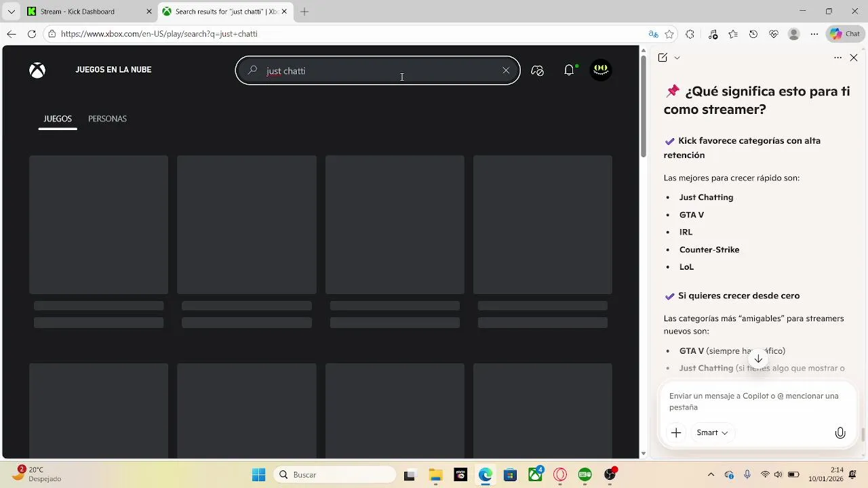Add attachment with Copilot plus button
Viewport: 868px width, 488px height.
click(x=676, y=432)
